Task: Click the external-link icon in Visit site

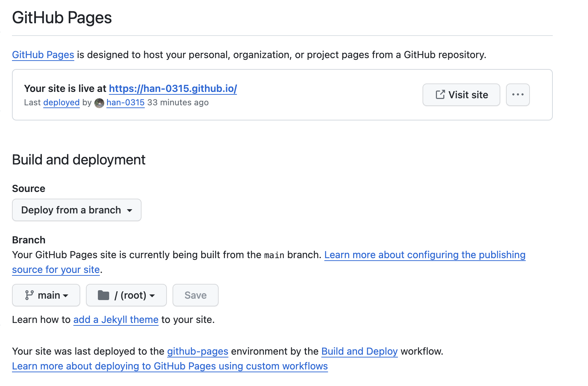Action: tap(440, 94)
